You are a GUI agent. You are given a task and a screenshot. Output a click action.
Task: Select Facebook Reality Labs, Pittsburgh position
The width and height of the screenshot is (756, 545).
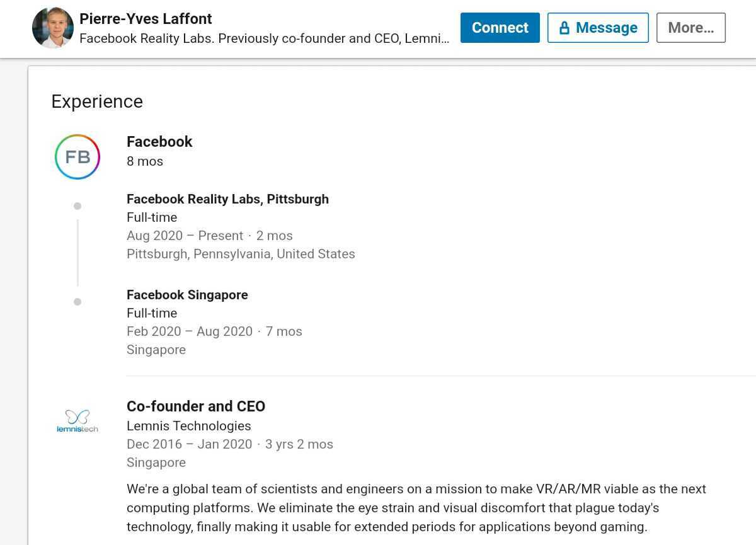227,199
